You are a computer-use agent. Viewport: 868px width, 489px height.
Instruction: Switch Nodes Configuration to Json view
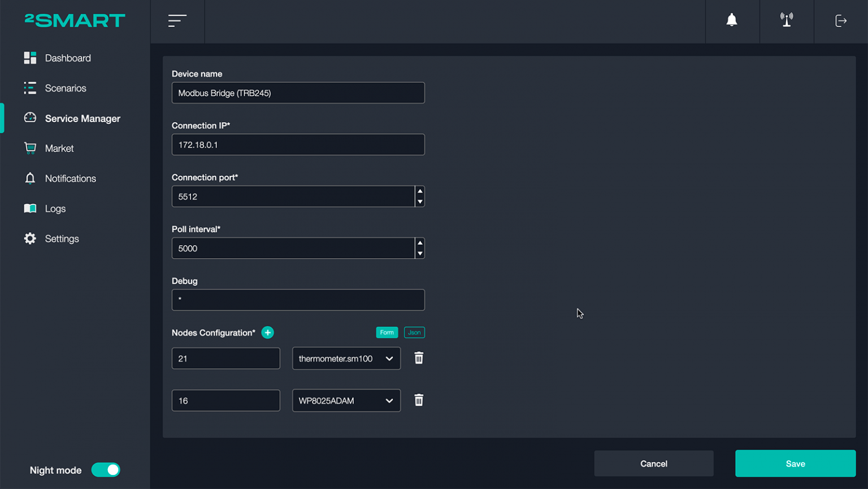[414, 333]
